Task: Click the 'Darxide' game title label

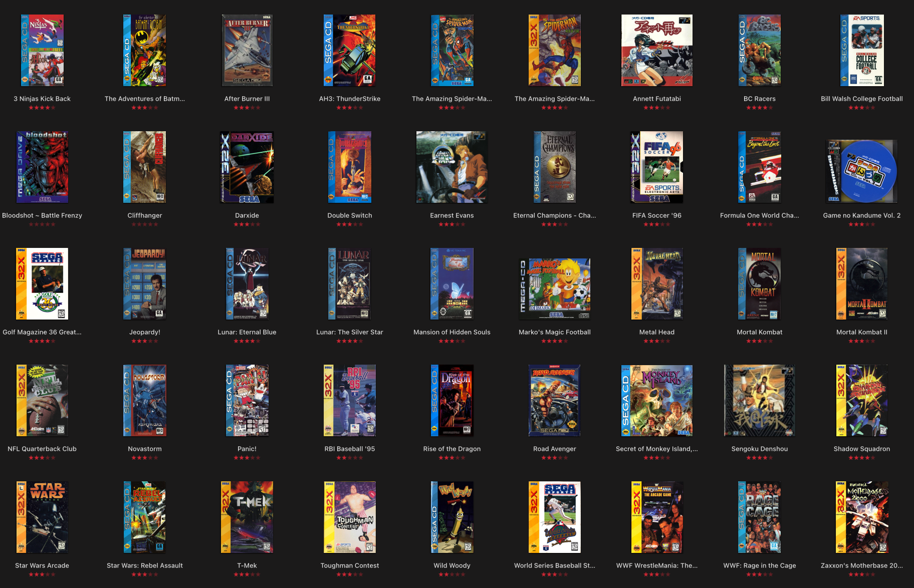Action: 247,215
